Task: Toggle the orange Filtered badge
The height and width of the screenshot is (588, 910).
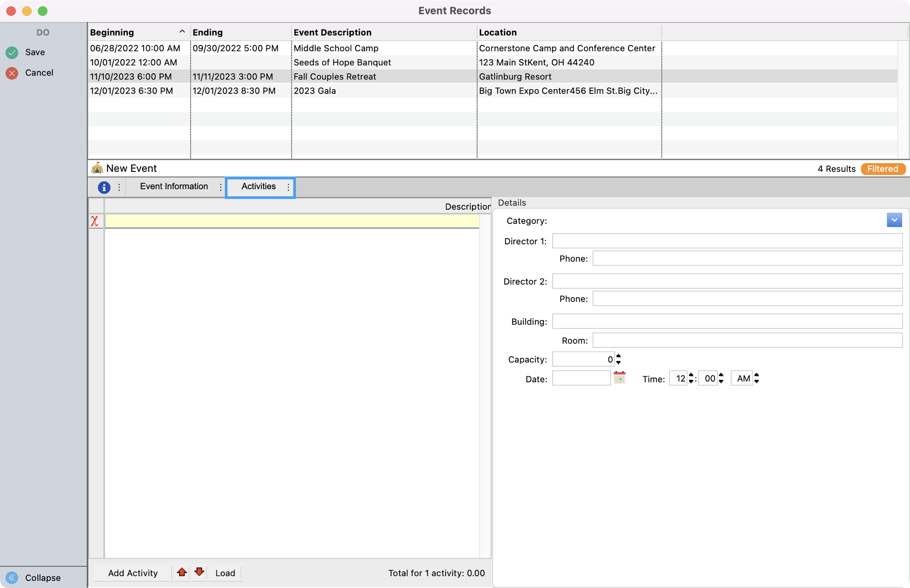Action: pyautogui.click(x=882, y=169)
